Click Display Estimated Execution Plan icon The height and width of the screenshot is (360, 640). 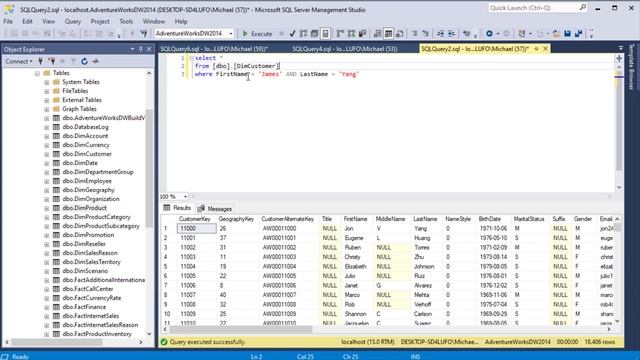click(303, 34)
